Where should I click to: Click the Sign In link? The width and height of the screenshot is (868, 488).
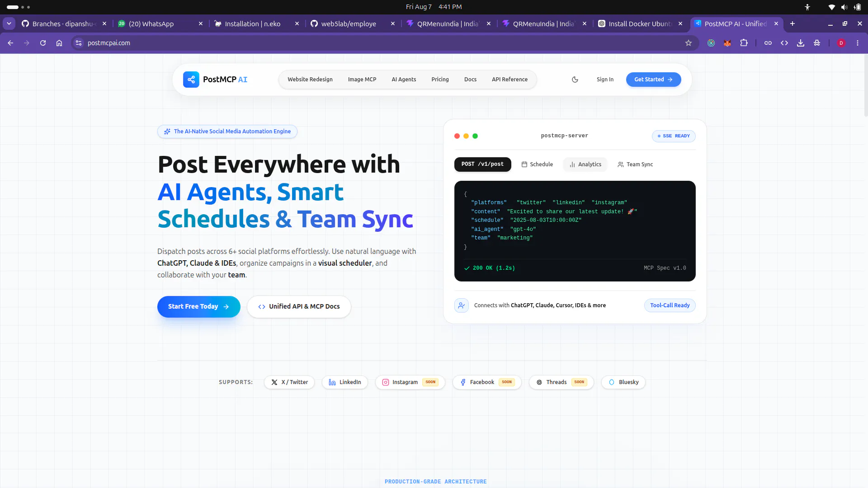click(605, 80)
